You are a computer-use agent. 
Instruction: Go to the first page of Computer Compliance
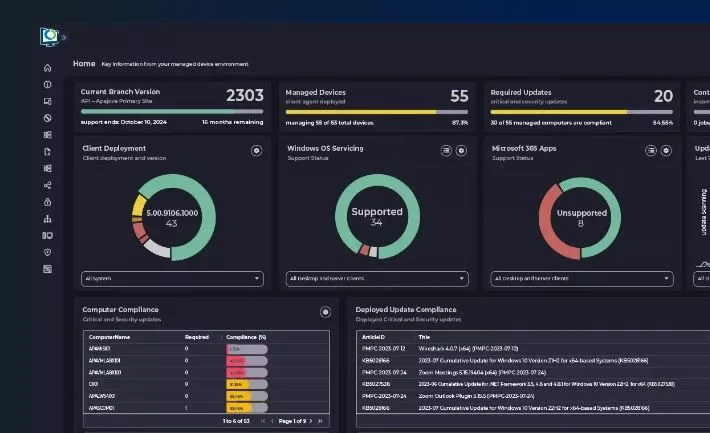(x=263, y=421)
